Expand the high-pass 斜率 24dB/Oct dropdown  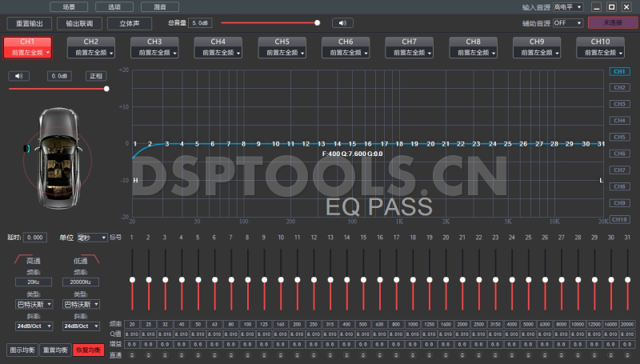(34, 326)
